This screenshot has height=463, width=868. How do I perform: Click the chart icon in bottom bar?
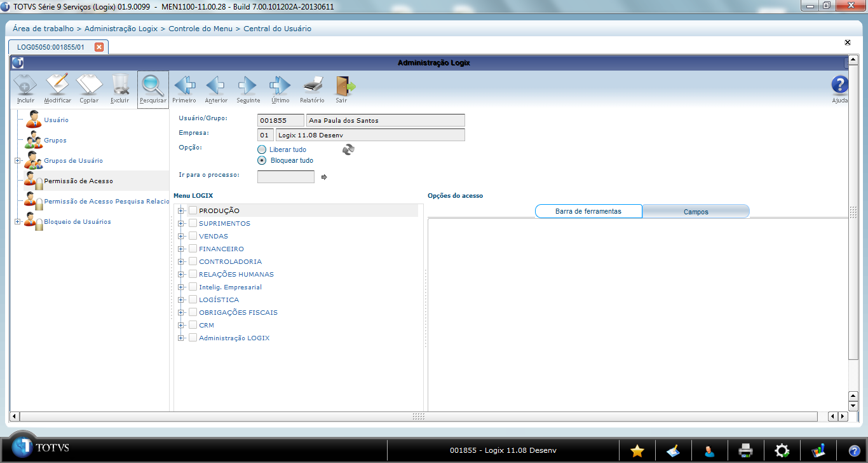click(818, 450)
